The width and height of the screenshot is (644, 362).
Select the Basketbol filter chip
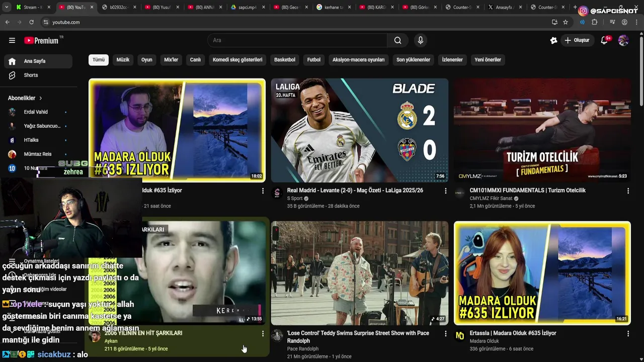285,59
